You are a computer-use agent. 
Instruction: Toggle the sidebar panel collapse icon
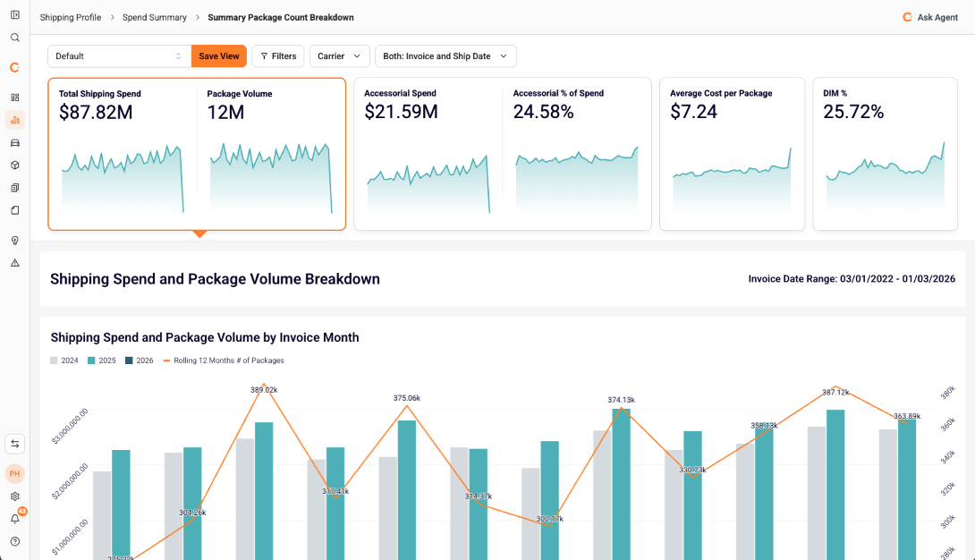14,15
